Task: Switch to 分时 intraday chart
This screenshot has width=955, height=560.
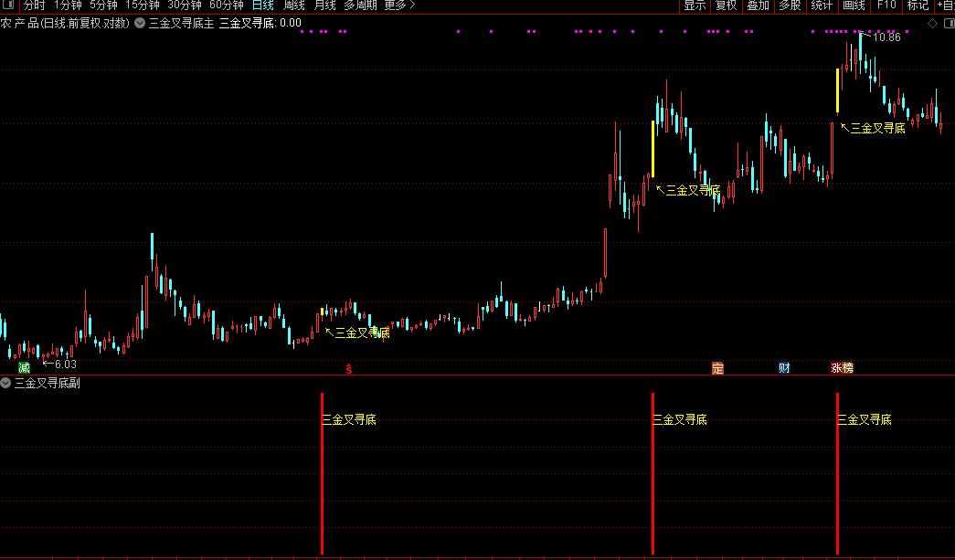Action: tap(34, 6)
